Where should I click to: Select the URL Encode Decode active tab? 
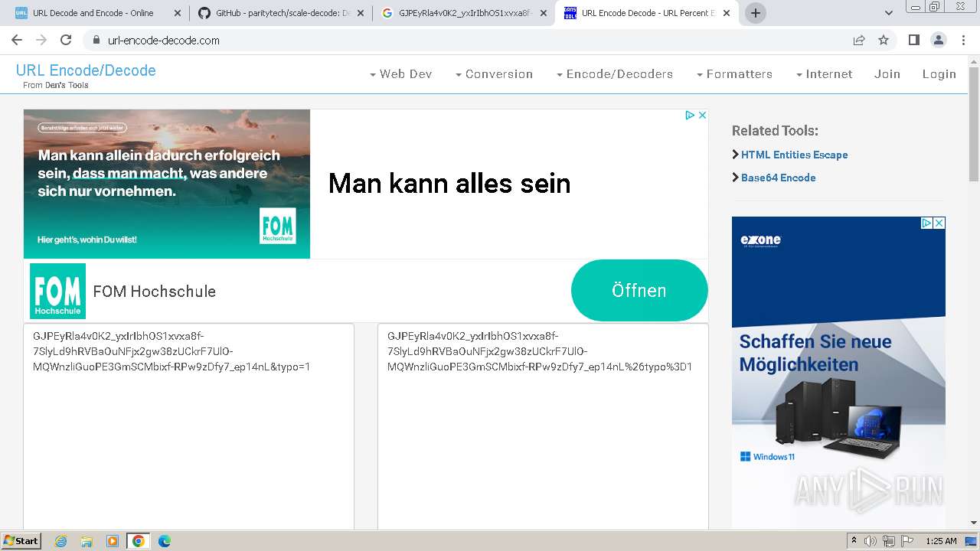point(647,13)
